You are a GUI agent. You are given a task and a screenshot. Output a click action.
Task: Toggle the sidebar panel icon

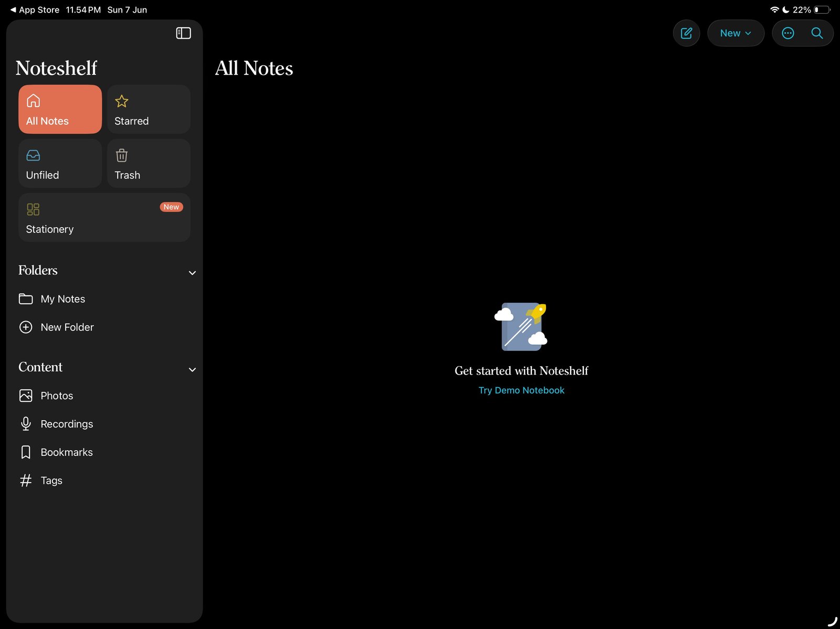183,33
